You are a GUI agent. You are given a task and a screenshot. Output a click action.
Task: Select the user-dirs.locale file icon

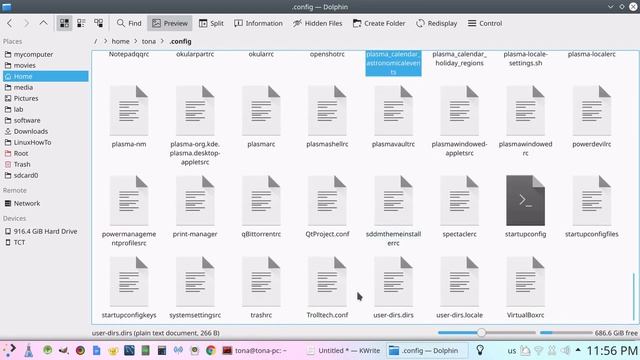[460, 282]
